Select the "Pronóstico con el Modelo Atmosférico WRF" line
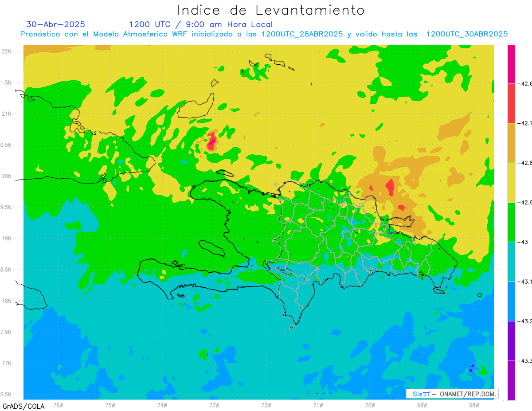The width and height of the screenshot is (532, 411). [264, 34]
